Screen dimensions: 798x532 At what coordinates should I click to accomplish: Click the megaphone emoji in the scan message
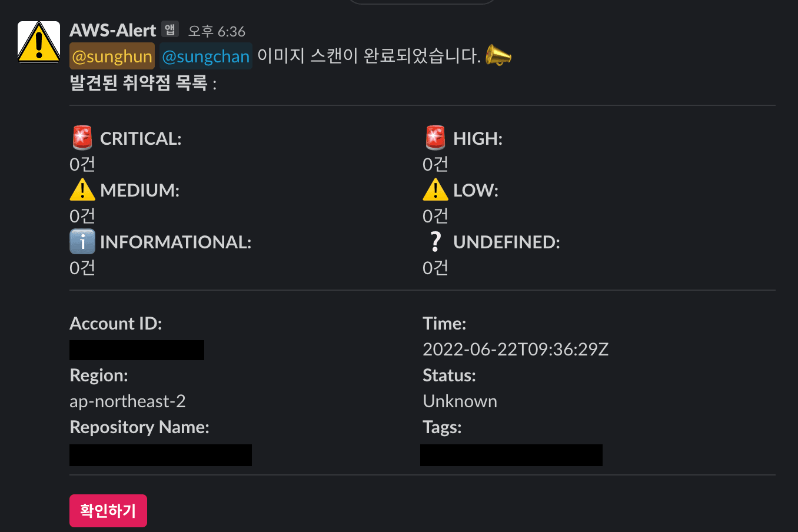point(497,55)
